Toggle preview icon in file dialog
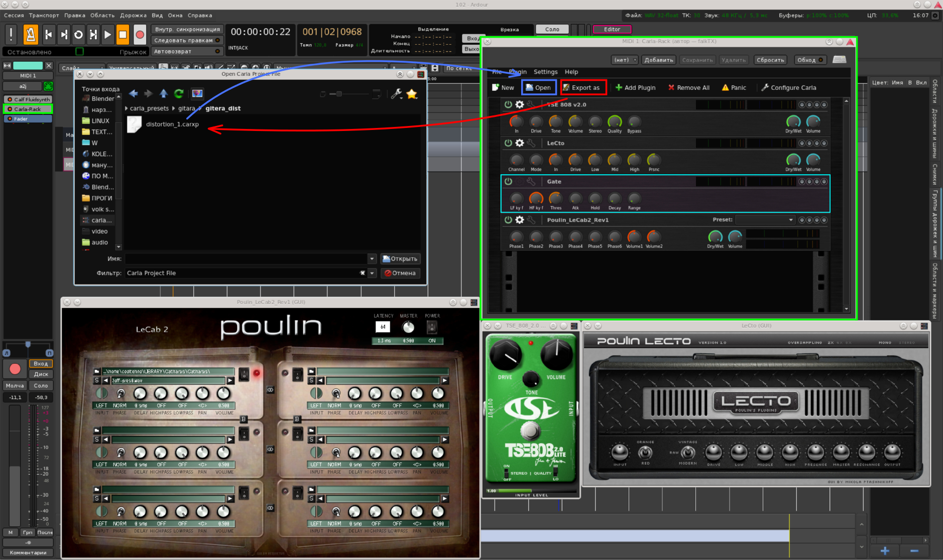 point(197,93)
